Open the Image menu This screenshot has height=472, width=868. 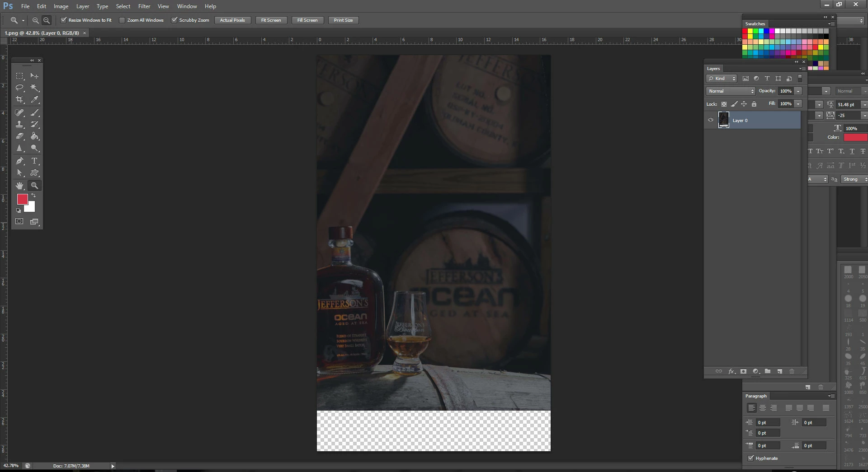click(61, 6)
